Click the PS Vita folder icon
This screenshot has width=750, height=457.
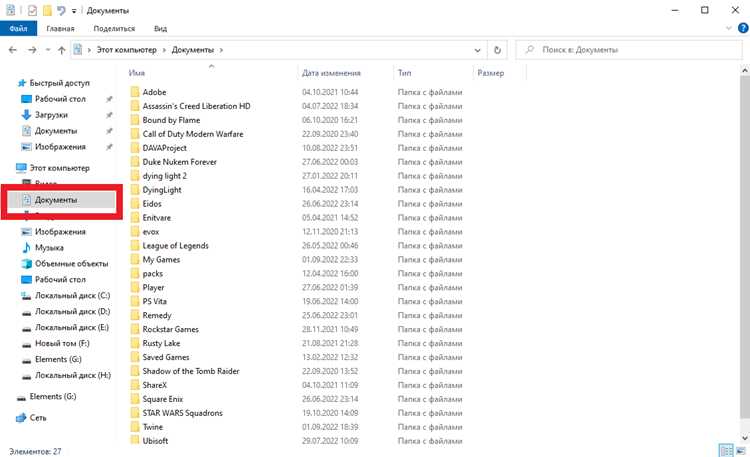[135, 301]
